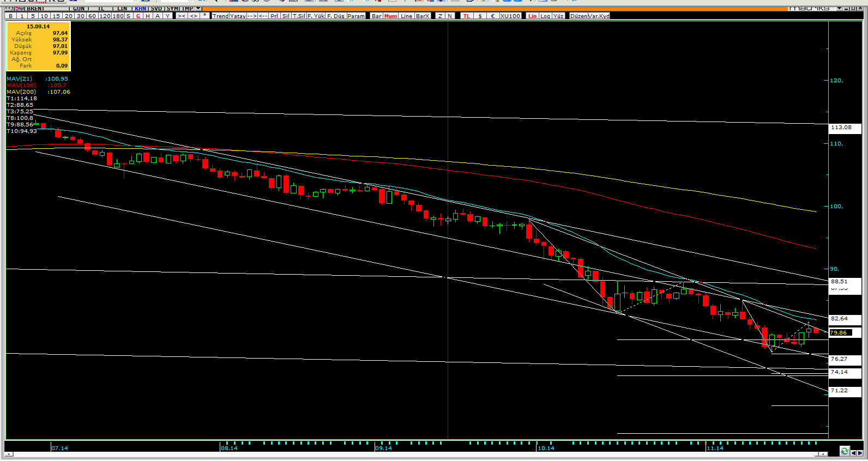Click the 'Prl' parallel line tool
Viewport: 868px width, 461px height.
(274, 16)
